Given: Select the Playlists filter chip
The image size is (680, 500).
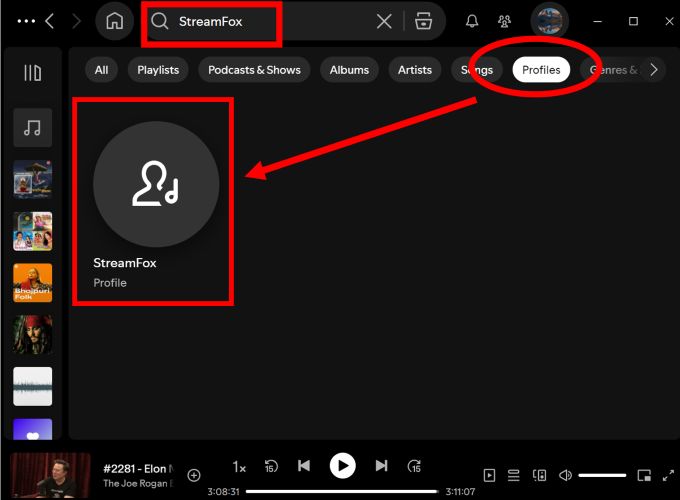Looking at the screenshot, I should (158, 70).
